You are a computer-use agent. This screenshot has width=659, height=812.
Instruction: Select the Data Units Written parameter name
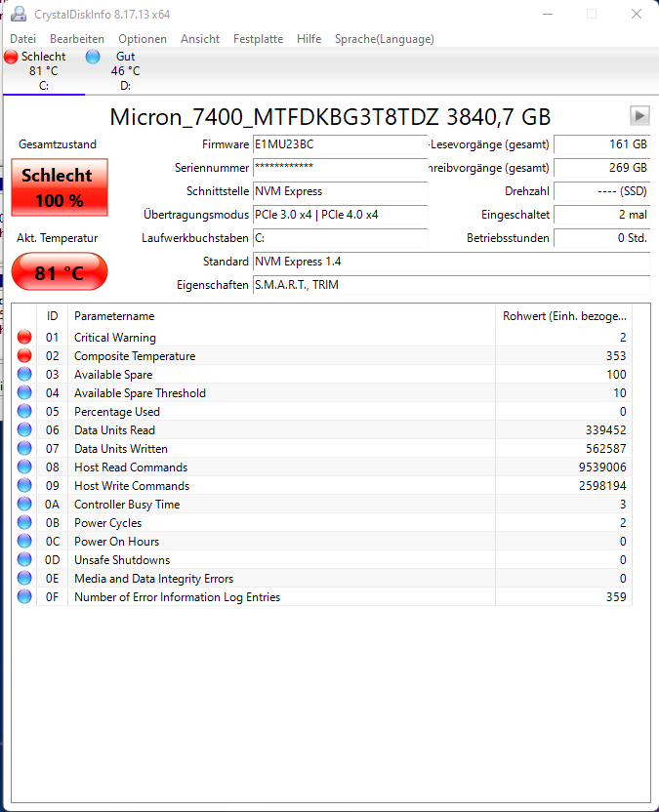tap(121, 449)
